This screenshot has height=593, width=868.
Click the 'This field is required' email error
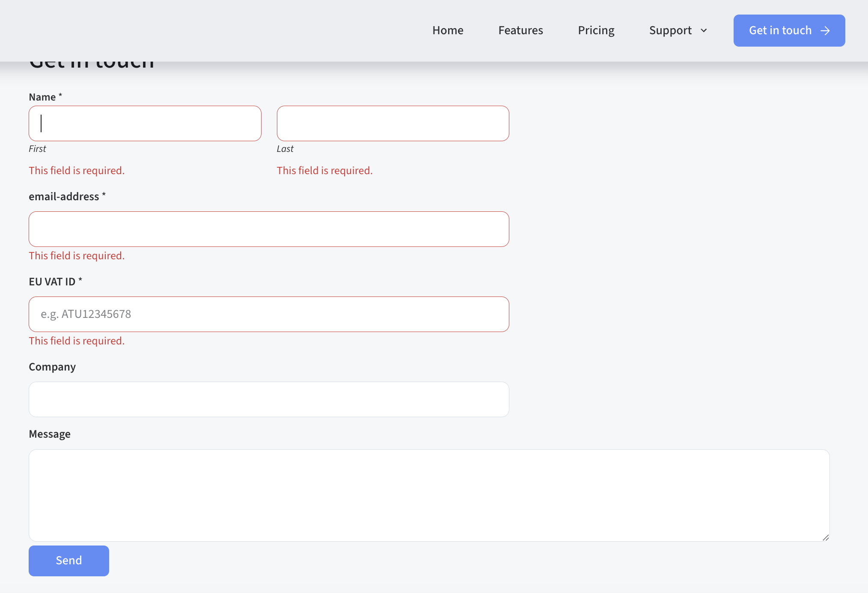pos(77,255)
